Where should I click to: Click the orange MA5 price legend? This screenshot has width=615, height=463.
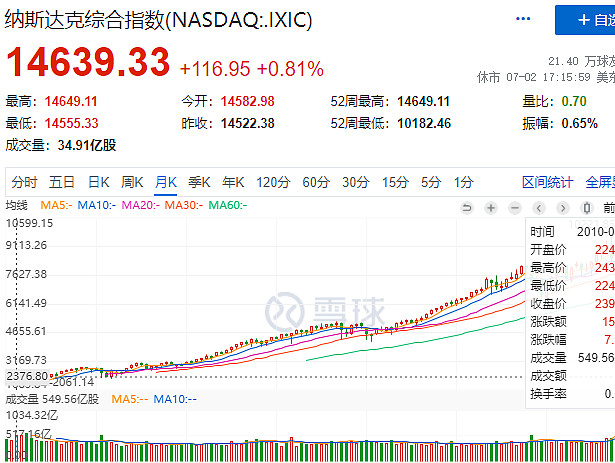[56, 205]
